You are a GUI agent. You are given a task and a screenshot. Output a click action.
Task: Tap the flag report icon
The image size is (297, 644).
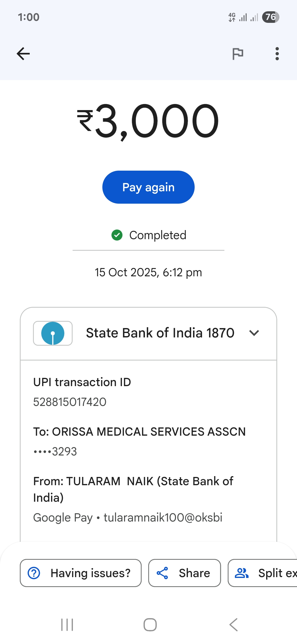click(238, 54)
